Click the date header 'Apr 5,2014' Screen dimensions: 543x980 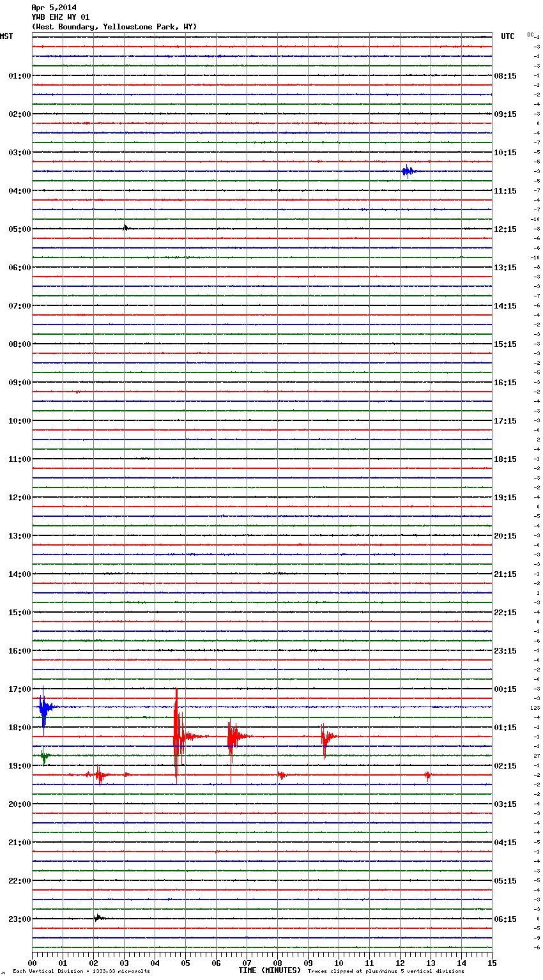tap(54, 8)
